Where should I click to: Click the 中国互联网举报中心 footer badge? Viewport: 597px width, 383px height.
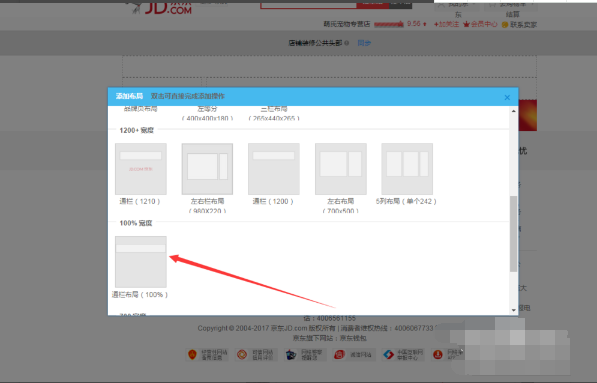coord(403,355)
